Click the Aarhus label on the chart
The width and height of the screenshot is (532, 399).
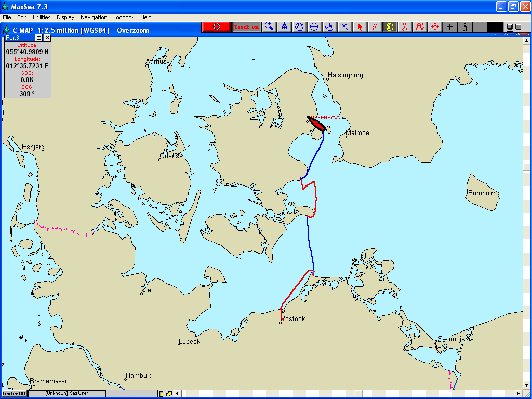(156, 62)
